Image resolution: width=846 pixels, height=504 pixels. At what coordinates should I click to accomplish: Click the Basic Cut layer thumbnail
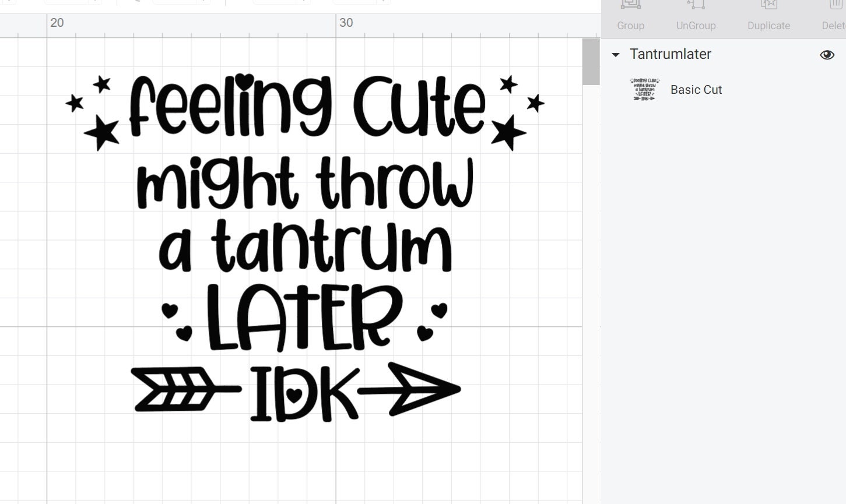pyautogui.click(x=645, y=90)
